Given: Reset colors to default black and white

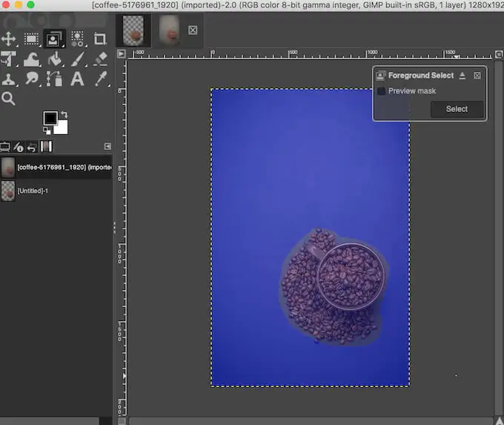Looking at the screenshot, I should (47, 131).
